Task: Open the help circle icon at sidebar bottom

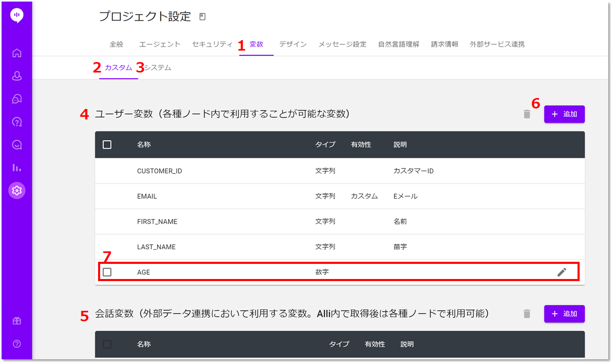Action: 17,344
